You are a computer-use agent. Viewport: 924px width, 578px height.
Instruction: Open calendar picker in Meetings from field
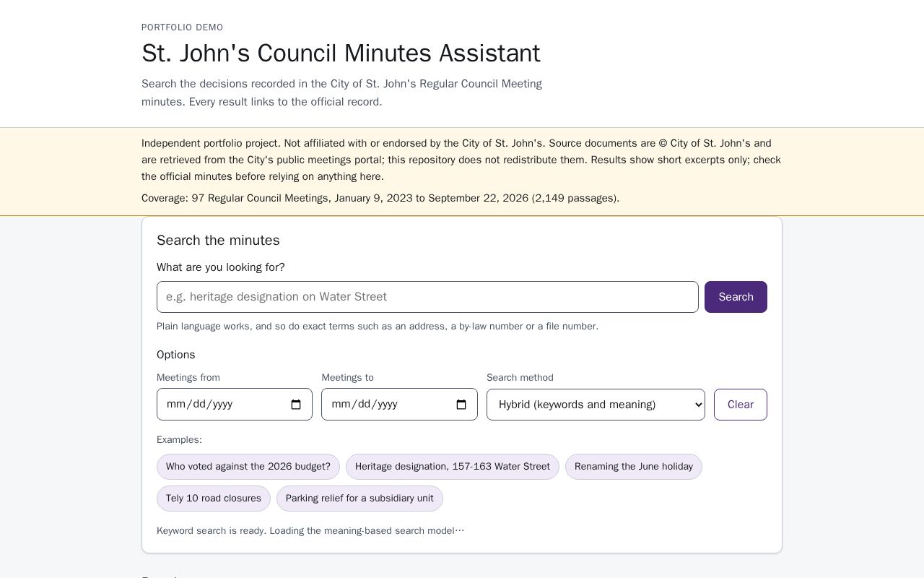tap(296, 405)
